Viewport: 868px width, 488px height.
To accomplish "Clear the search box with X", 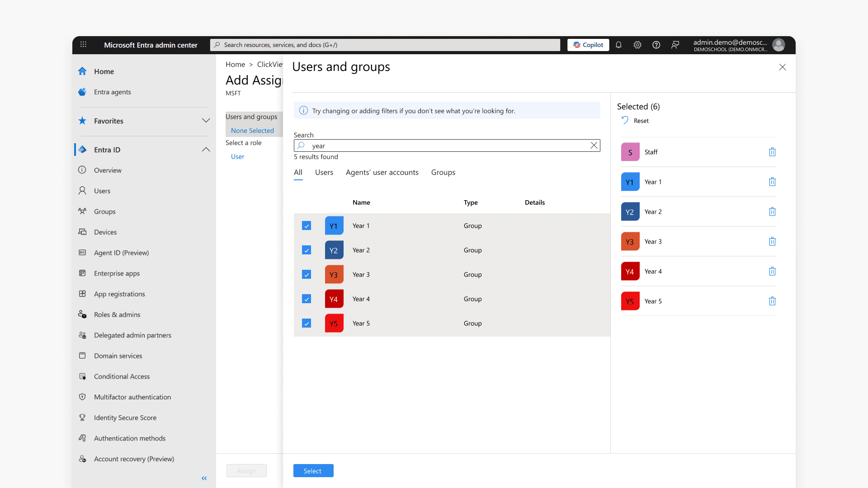I will click(x=594, y=145).
